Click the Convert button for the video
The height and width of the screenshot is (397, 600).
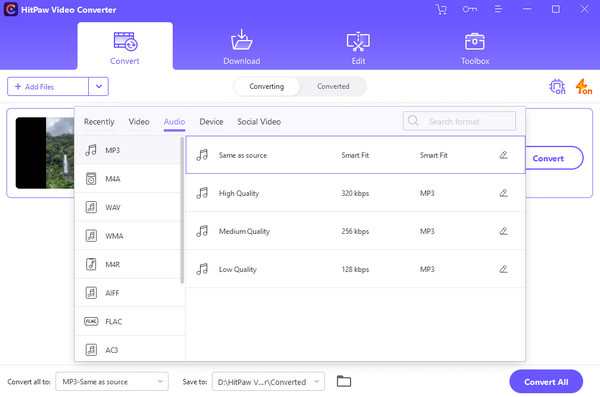click(x=554, y=158)
